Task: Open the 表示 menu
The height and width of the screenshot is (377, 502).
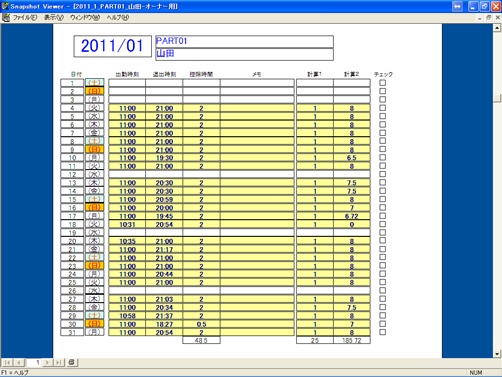Action: point(54,18)
